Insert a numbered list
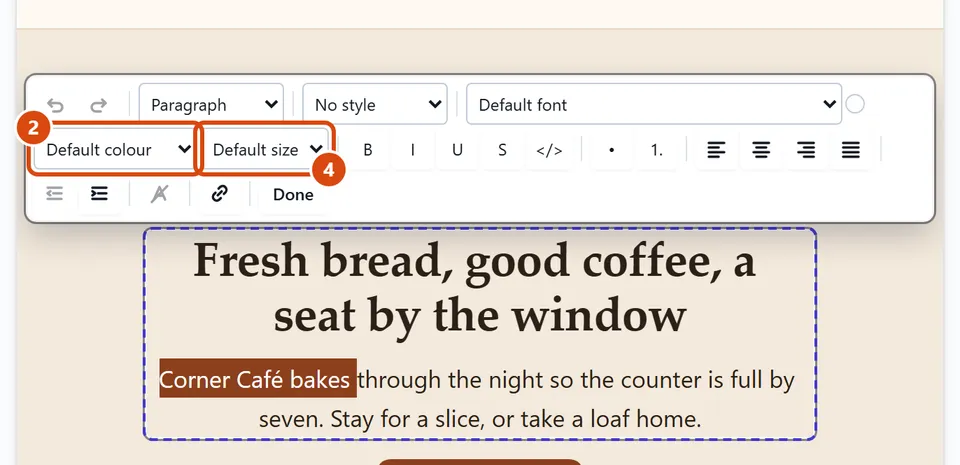The image size is (960, 465). 656,150
